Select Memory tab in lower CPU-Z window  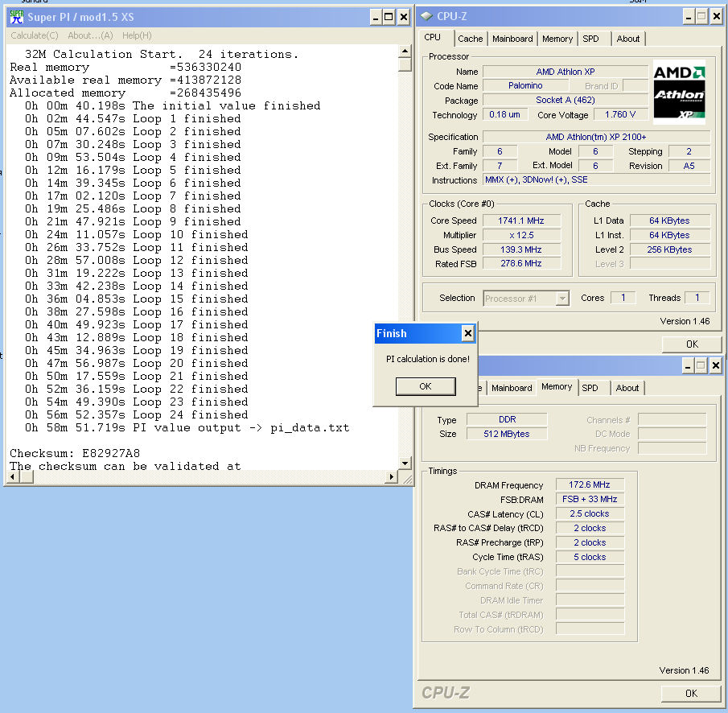click(x=556, y=386)
